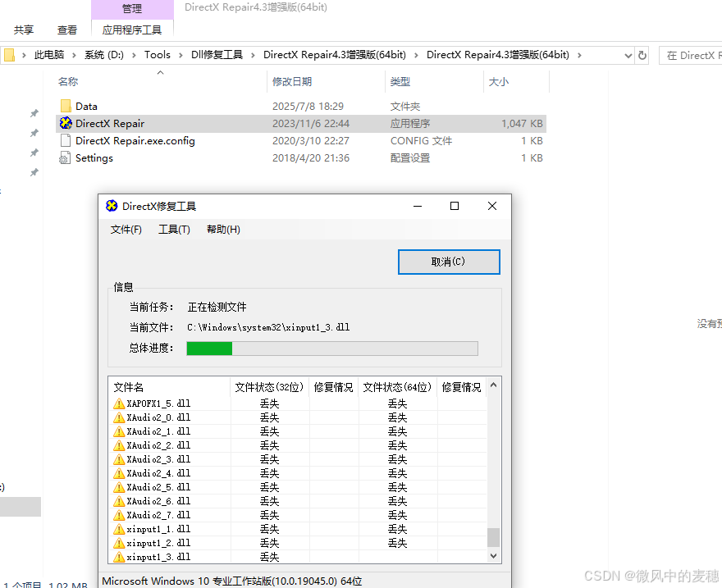
Task: Click the folder icon at the start of the address bar
Action: (x=9, y=55)
